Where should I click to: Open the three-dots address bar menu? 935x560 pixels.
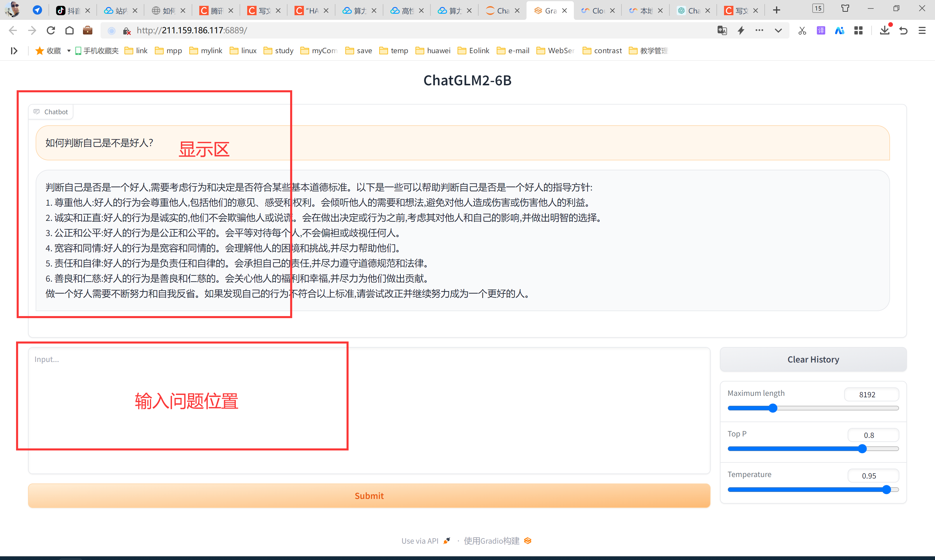tap(759, 30)
